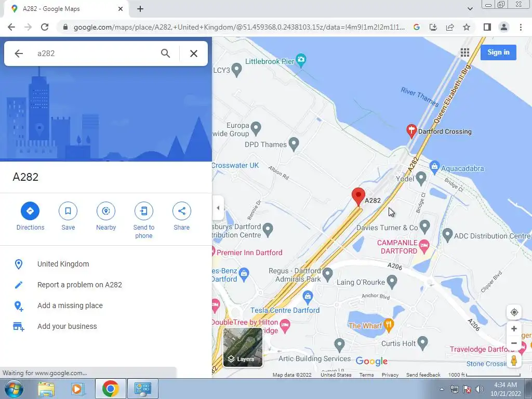Click Add a missing place
532x399 pixels.
(70, 305)
